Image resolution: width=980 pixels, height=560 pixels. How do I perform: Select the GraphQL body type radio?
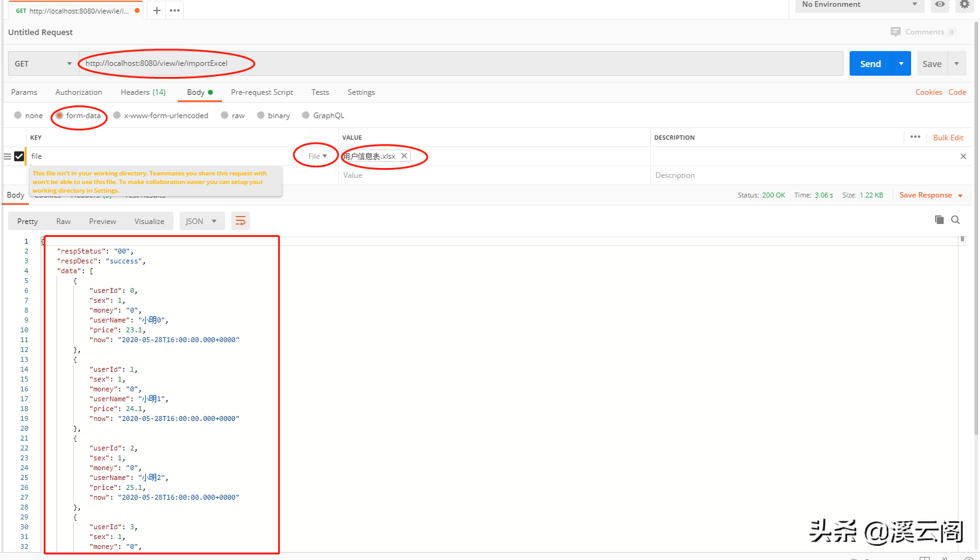(306, 115)
